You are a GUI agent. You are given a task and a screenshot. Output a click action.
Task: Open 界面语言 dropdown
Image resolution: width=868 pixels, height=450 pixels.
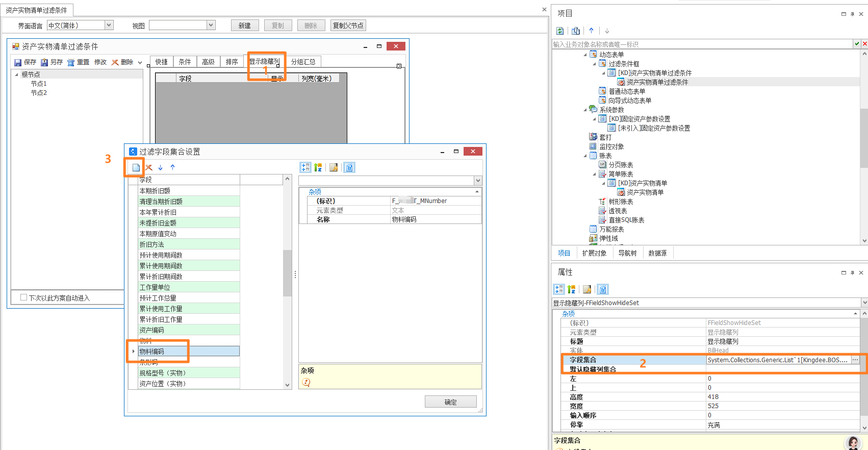(x=109, y=25)
